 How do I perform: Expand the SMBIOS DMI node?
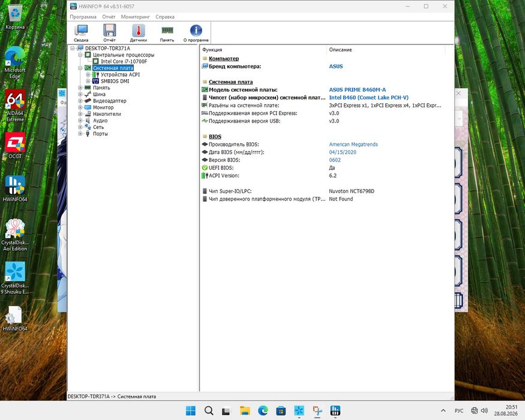[88, 81]
